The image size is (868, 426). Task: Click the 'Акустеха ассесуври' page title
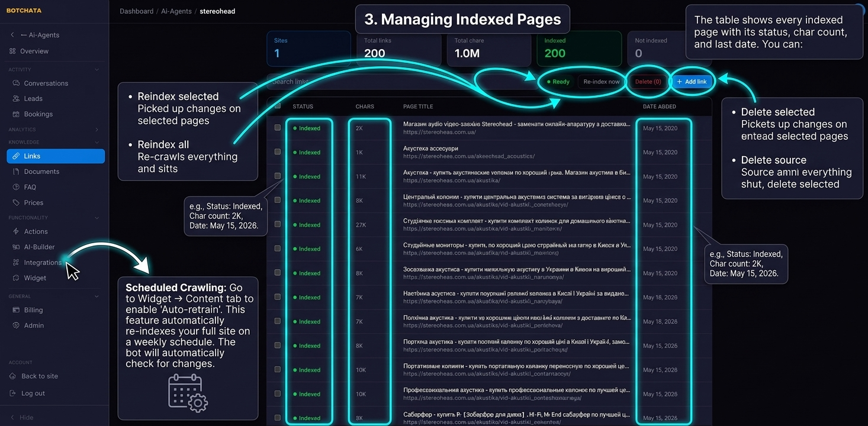431,149
